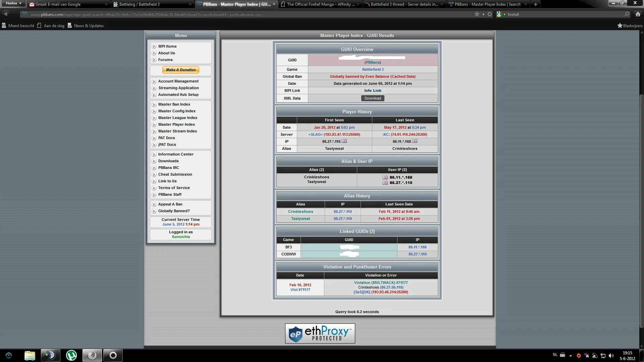The width and height of the screenshot is (644, 362).
Task: Click the XML Data Download button
Action: tap(373, 98)
